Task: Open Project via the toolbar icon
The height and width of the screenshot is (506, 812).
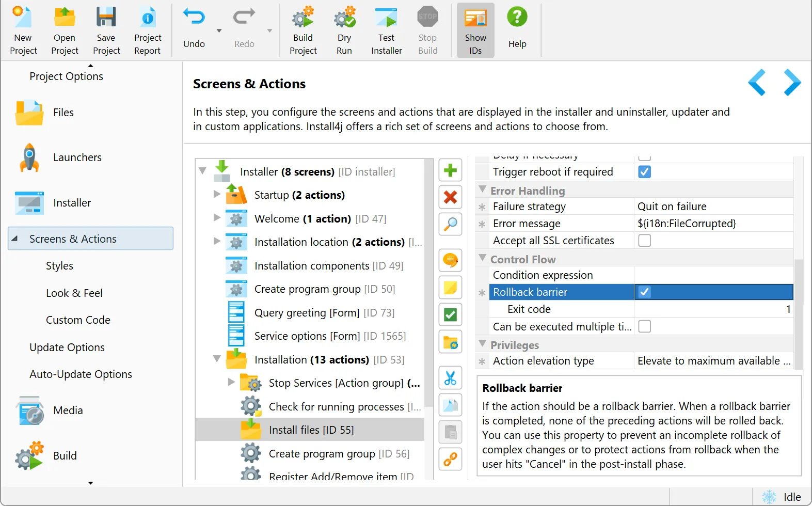Action: [65, 30]
